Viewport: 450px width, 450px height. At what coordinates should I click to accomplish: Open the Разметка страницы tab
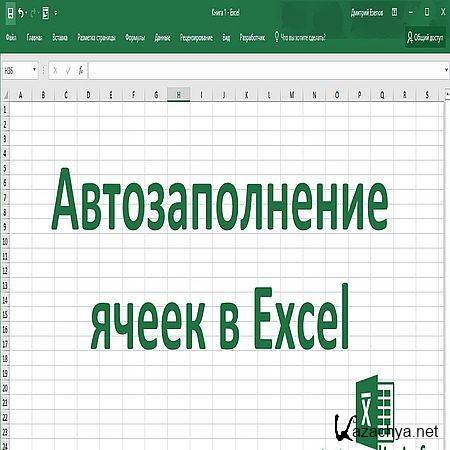(x=96, y=37)
